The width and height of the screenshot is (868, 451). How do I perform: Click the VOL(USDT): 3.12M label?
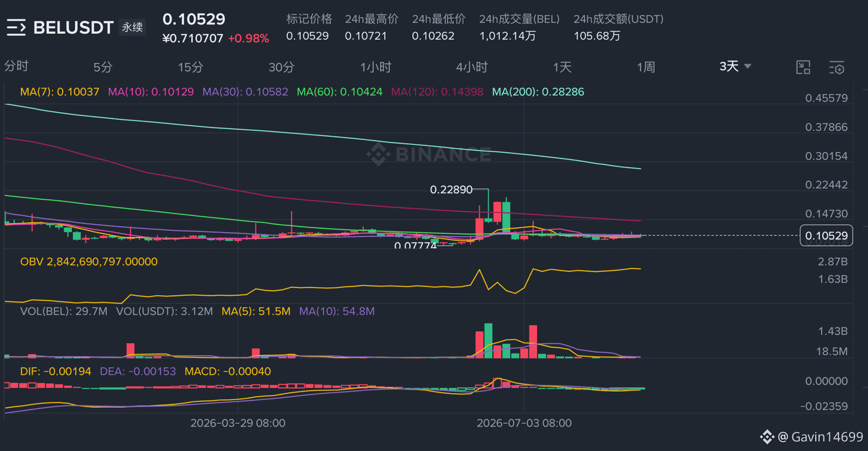point(164,312)
